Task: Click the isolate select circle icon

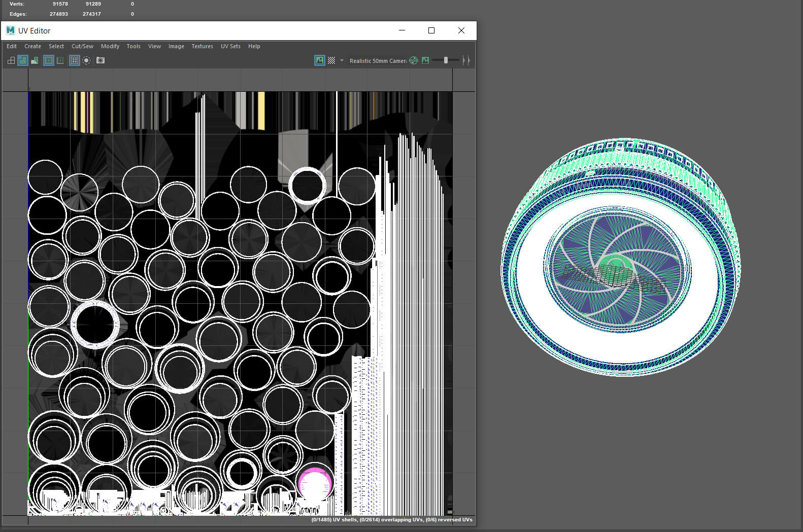Action: click(87, 60)
